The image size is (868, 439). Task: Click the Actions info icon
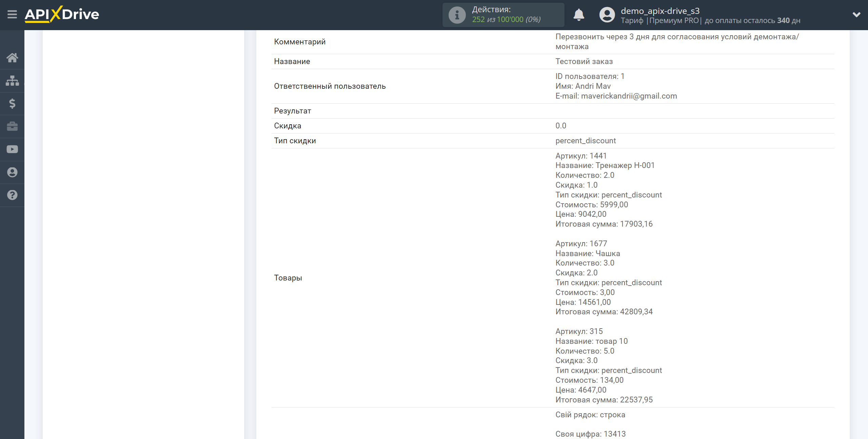[457, 15]
